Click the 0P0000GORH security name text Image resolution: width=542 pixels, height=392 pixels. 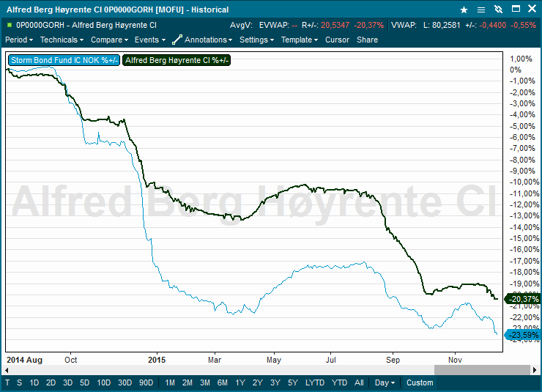point(86,25)
